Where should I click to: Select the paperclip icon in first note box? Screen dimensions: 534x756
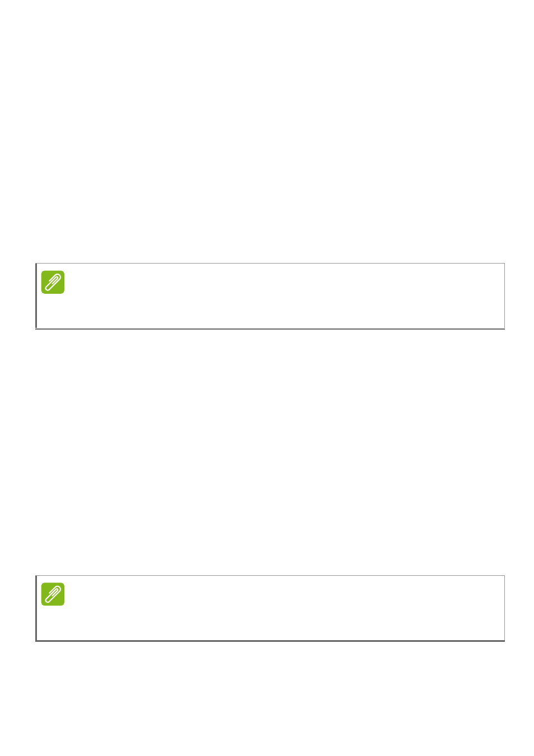[53, 282]
